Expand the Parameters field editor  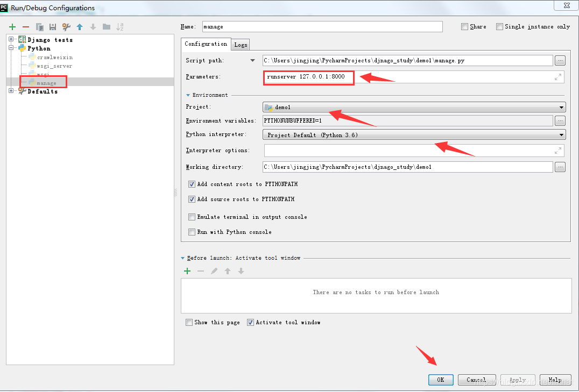click(x=558, y=77)
